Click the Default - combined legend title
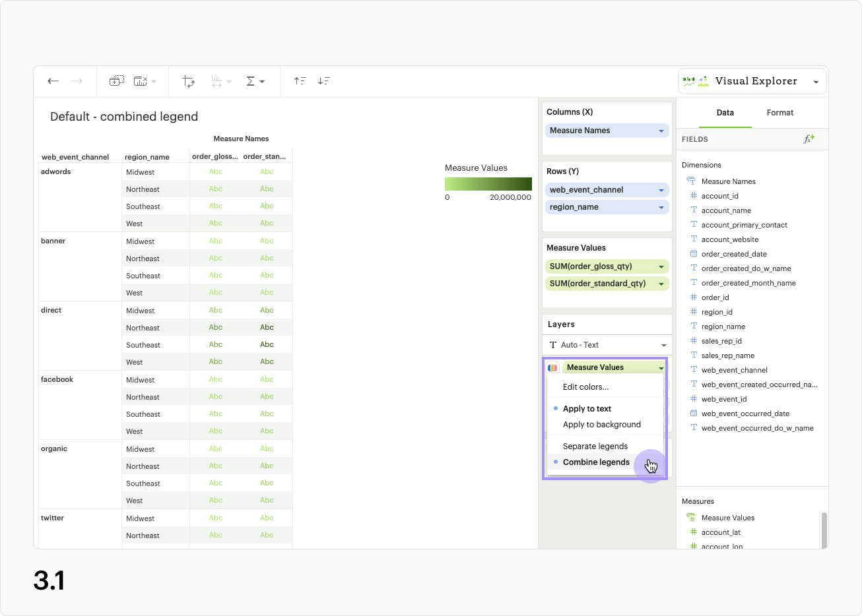862x616 pixels. pyautogui.click(x=124, y=117)
